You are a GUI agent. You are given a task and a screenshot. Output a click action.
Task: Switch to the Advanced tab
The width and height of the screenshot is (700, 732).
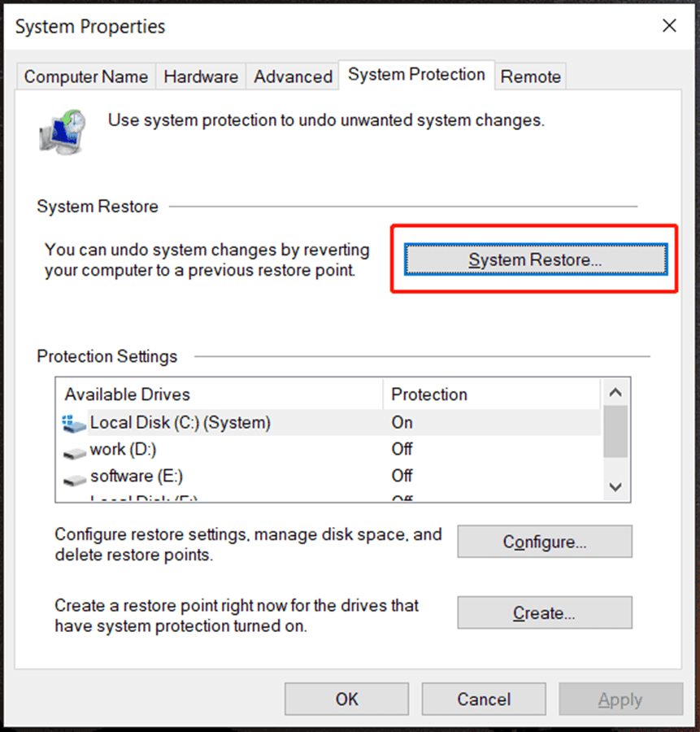point(292,76)
